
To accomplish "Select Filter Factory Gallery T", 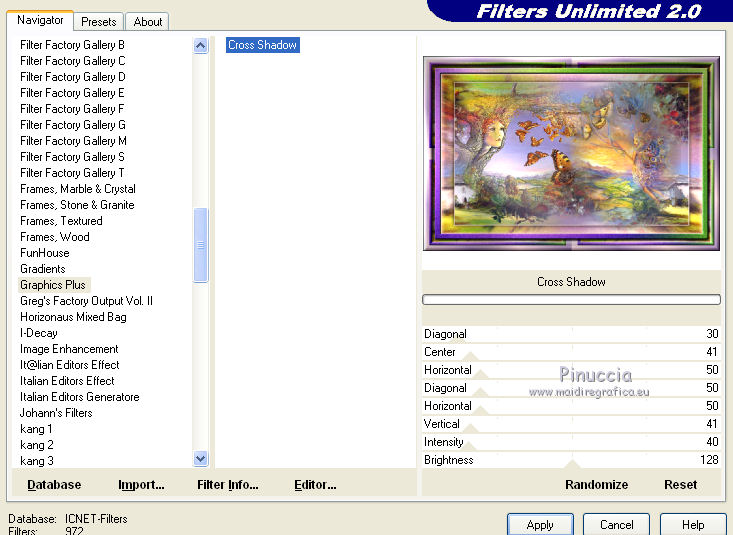I will pyautogui.click(x=72, y=173).
